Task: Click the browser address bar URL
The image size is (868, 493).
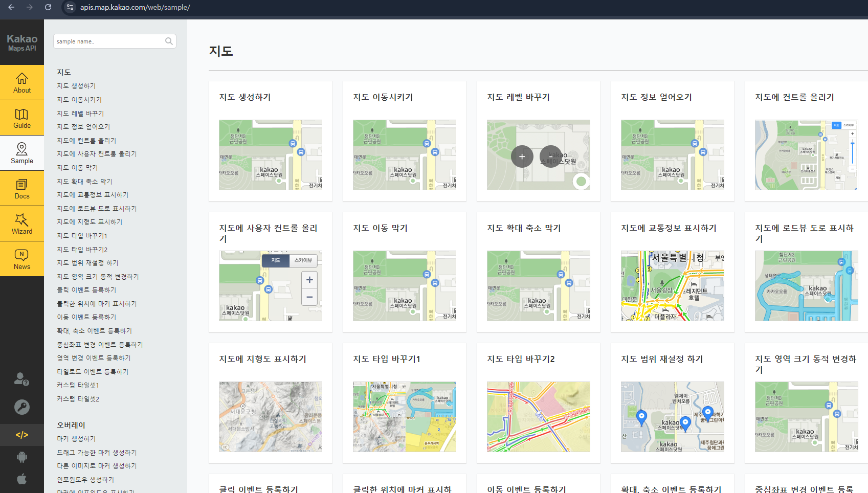Action: (135, 7)
